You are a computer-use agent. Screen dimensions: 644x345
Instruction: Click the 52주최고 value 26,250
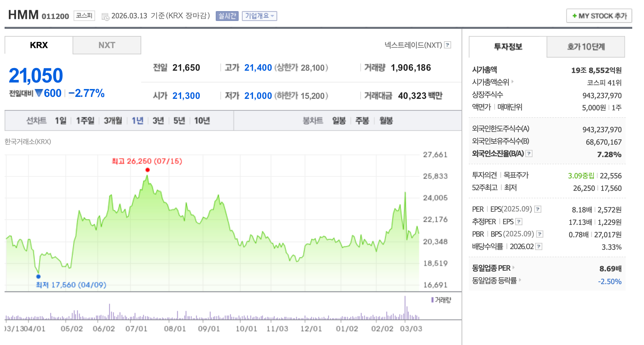pos(584,188)
